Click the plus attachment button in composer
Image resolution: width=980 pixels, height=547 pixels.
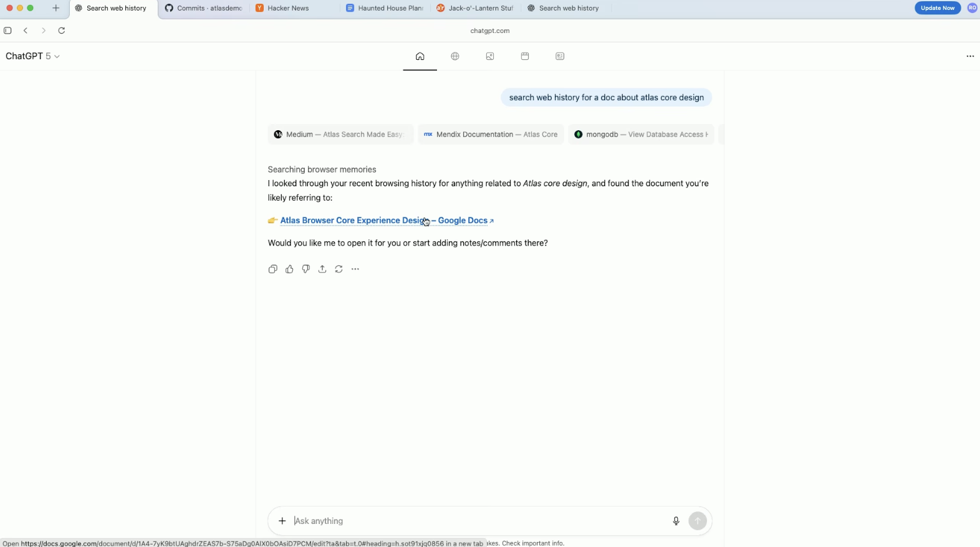pos(282,521)
